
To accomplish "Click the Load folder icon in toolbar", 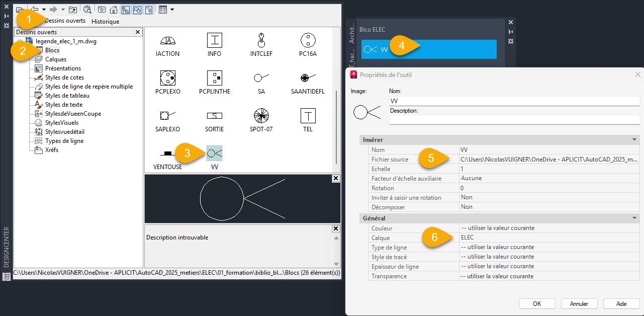I will (x=19, y=9).
